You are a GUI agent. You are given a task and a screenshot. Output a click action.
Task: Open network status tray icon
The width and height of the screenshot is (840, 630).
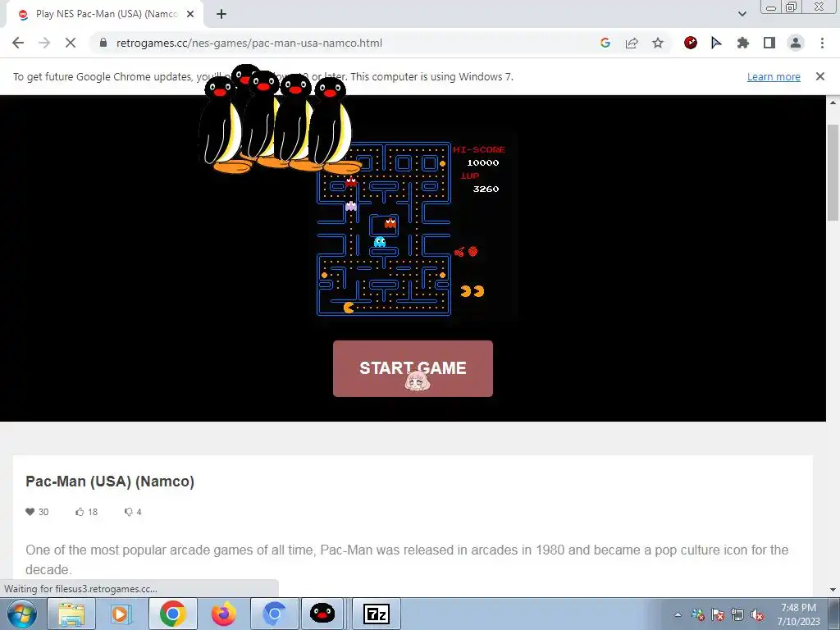coord(737,615)
